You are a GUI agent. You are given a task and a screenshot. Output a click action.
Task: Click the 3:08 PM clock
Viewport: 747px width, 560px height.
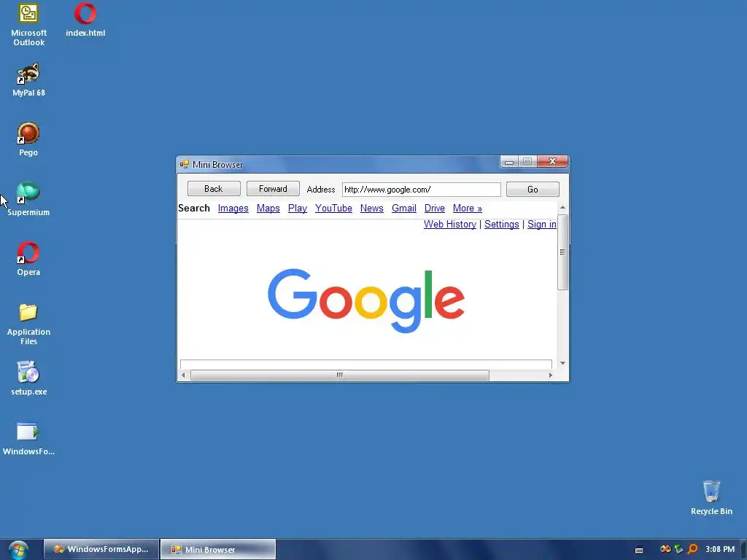click(720, 549)
